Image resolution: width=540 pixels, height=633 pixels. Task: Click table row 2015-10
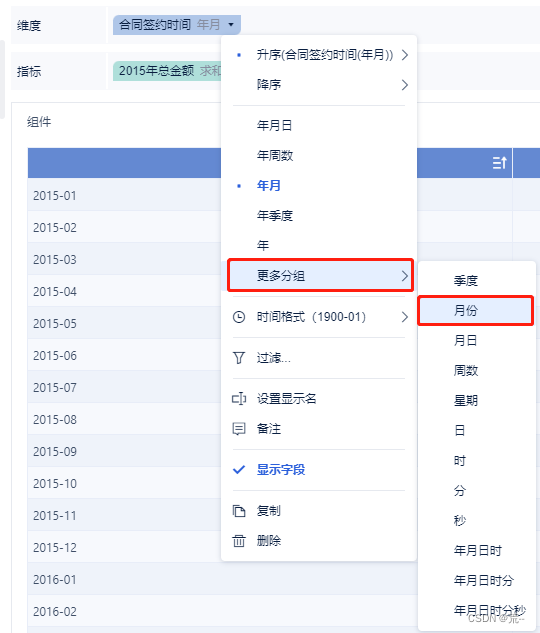[x=124, y=483]
